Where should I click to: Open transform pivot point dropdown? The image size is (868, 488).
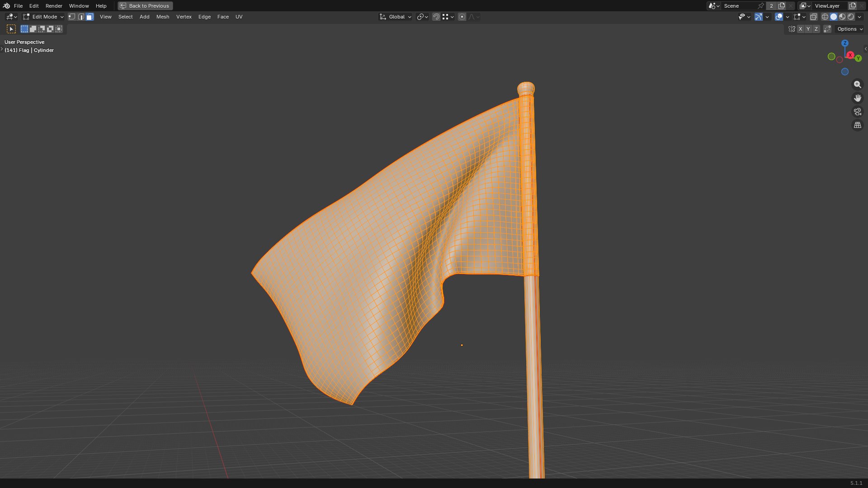(x=423, y=17)
